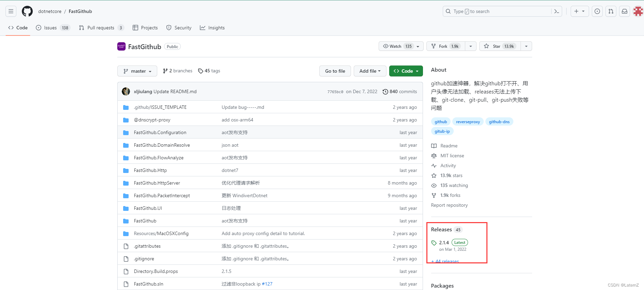Open the master branch selector
644x290 pixels.
(x=137, y=71)
